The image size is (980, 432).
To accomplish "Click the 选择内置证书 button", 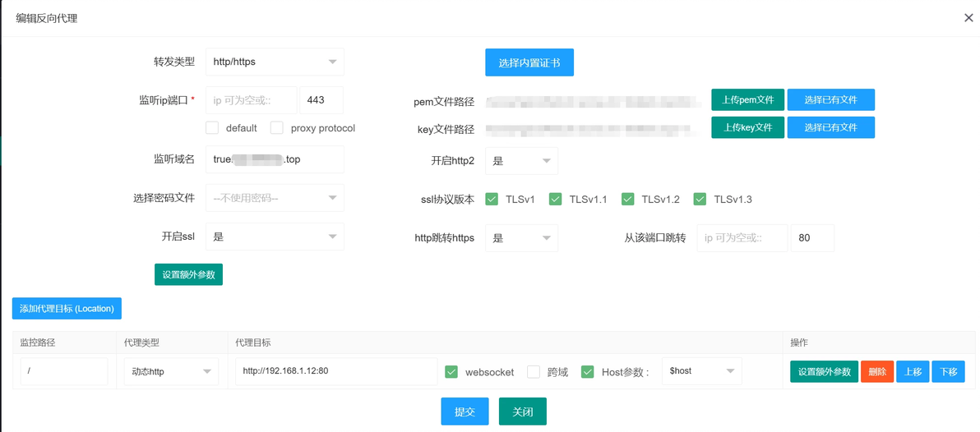I will click(x=529, y=62).
